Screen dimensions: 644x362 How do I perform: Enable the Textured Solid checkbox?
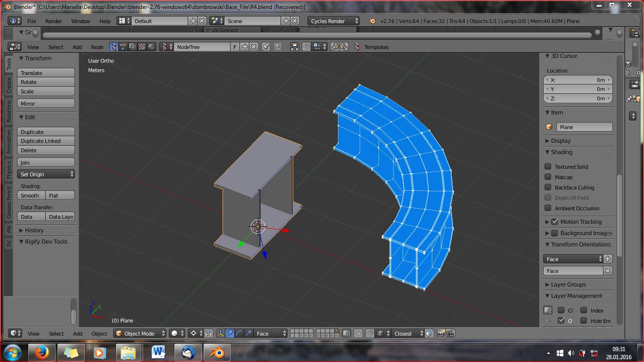coord(548,166)
